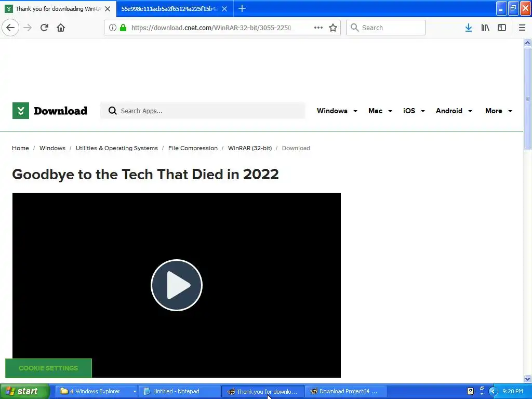Viewport: 532px width, 399px height.
Task: Play the video with the round play button
Action: pyautogui.click(x=177, y=285)
